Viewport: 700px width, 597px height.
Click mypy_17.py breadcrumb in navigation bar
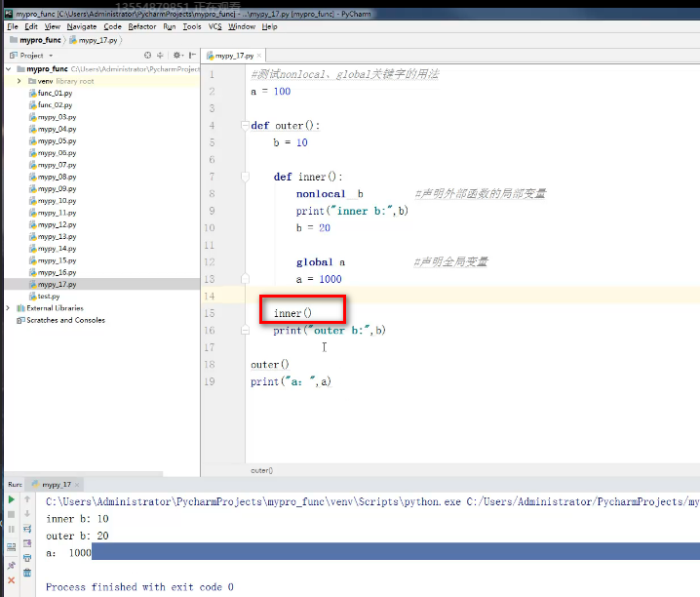(x=94, y=40)
